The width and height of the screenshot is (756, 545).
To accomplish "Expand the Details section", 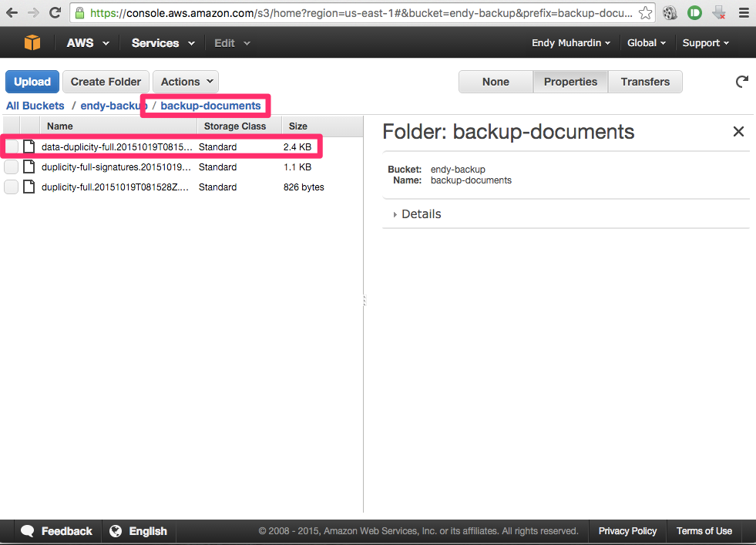I will coord(417,214).
